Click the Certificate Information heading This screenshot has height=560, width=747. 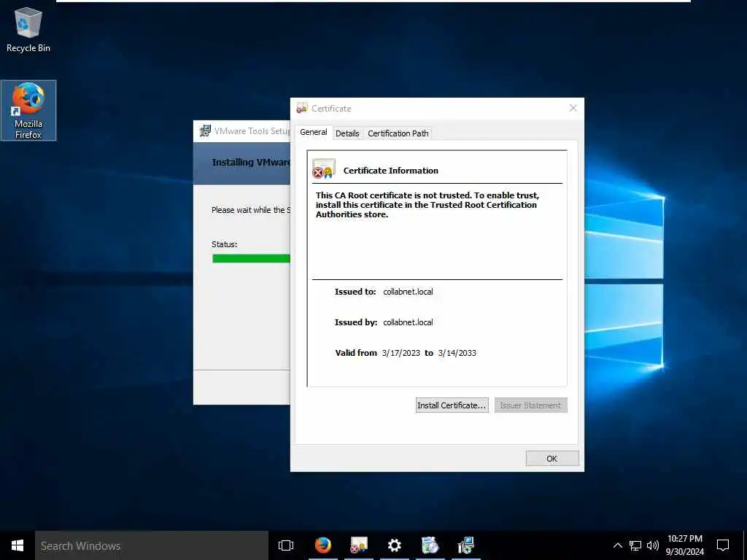(391, 171)
